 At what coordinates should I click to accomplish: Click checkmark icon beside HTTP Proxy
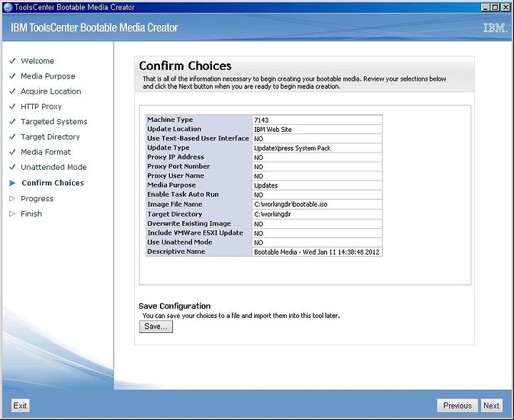12,106
